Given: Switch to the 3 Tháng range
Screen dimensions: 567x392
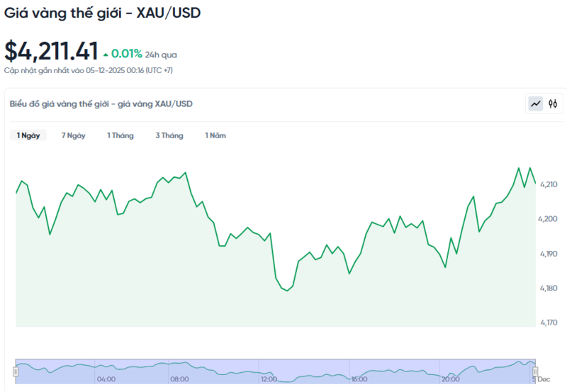Looking at the screenshot, I should tap(169, 135).
